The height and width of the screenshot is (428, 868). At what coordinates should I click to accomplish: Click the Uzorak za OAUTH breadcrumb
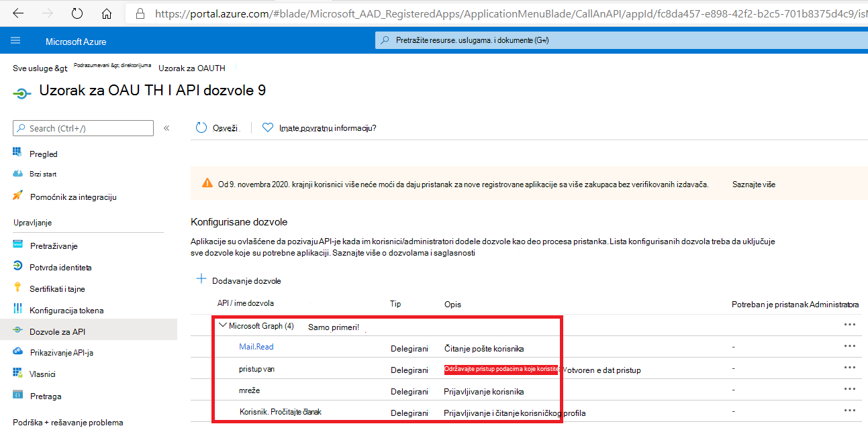pyautogui.click(x=192, y=68)
